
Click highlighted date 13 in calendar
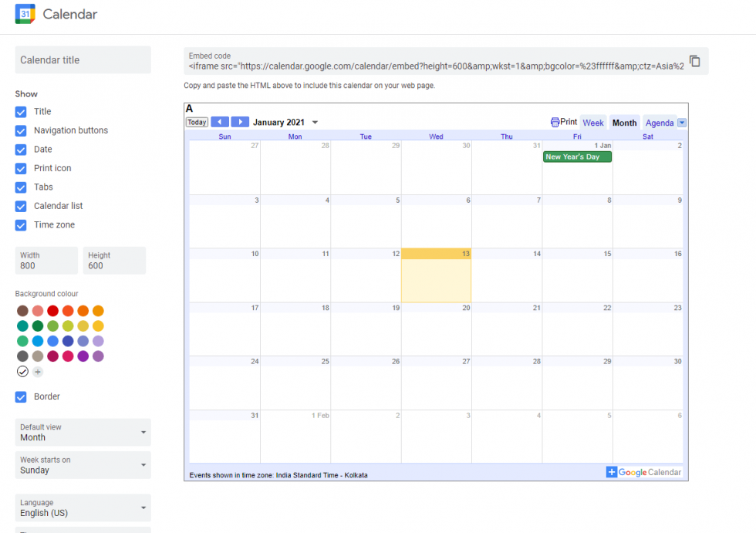coord(436,275)
